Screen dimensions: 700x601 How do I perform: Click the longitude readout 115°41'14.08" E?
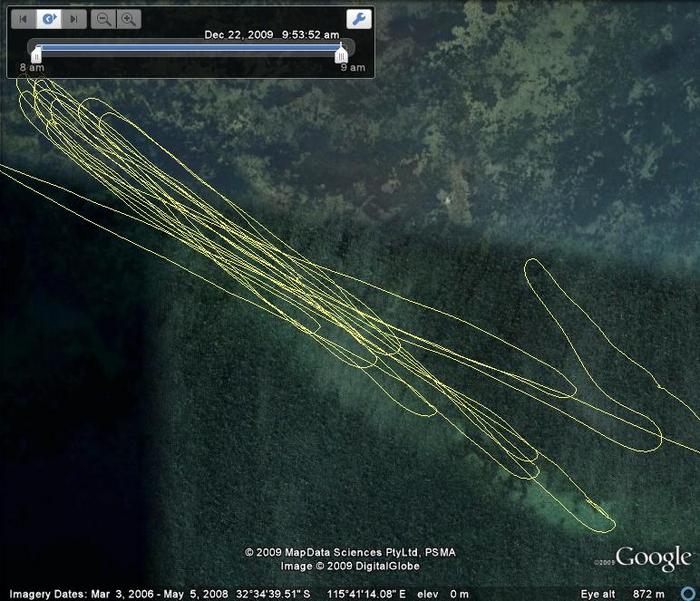366,594
